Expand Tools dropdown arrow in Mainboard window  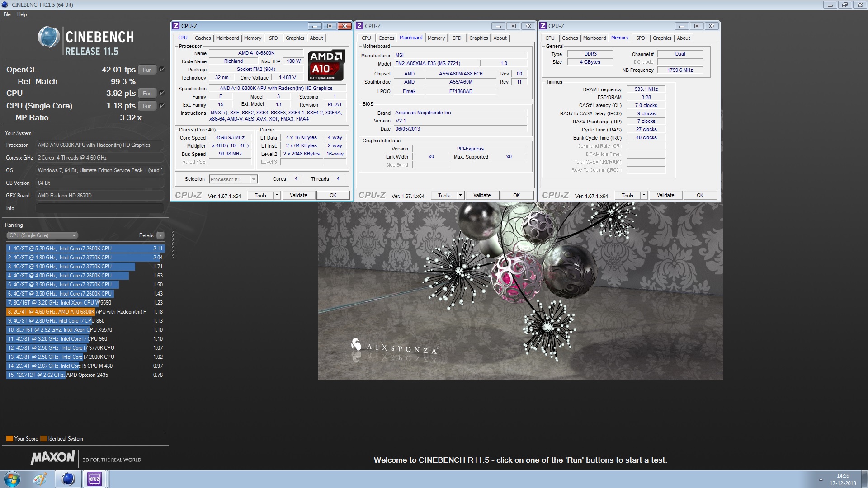(x=461, y=195)
